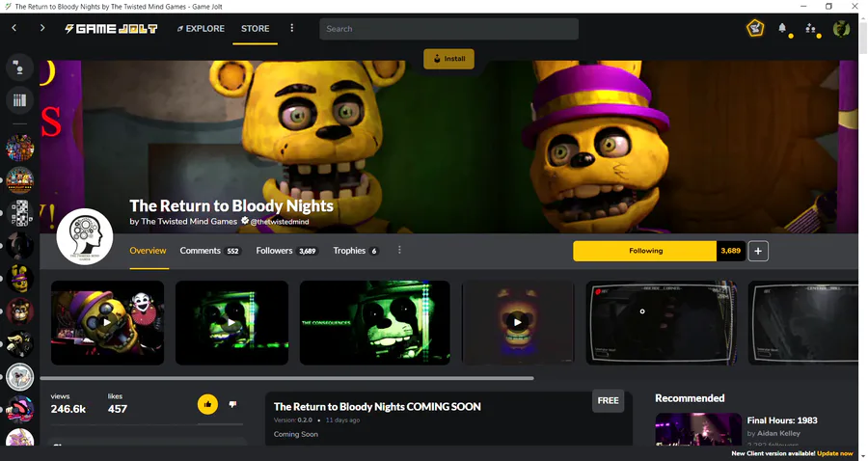Open The Twisted Mind Games developer avatar

click(84, 236)
